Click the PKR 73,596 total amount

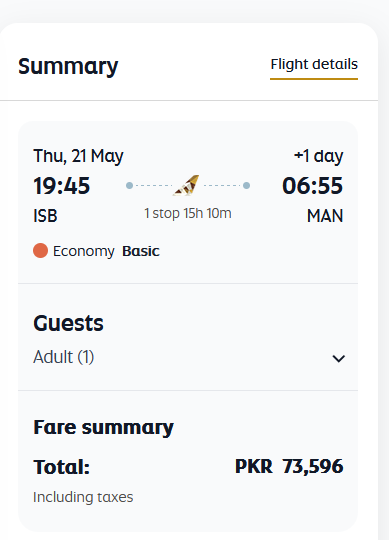(289, 467)
